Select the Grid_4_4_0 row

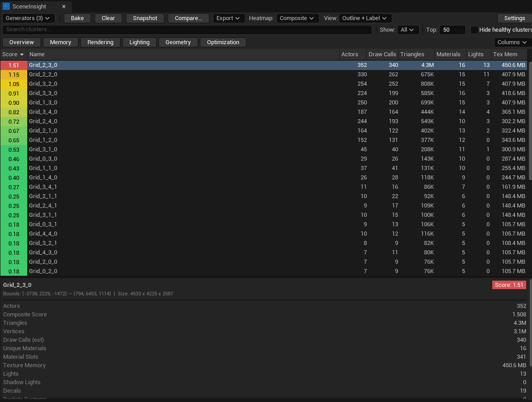[264, 234]
